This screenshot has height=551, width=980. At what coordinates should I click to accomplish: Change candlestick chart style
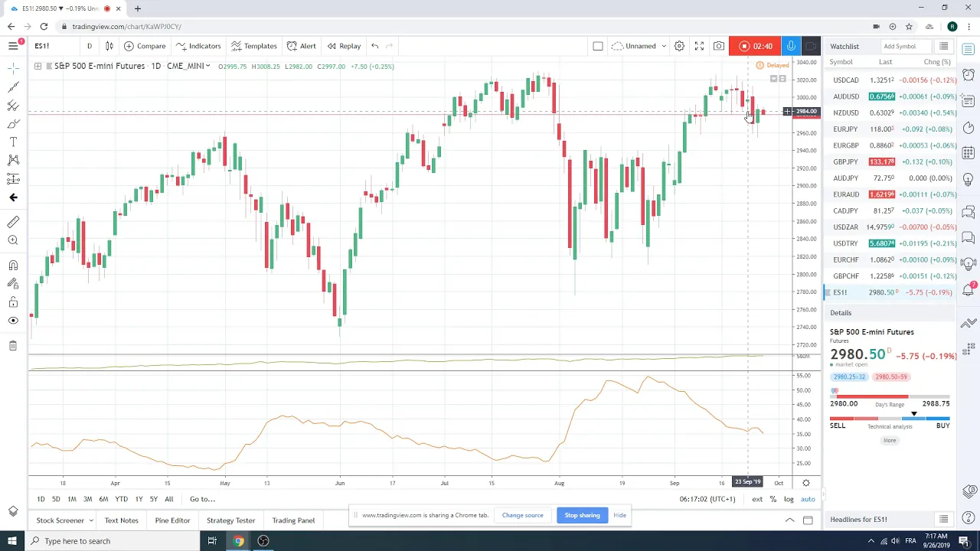pos(109,46)
